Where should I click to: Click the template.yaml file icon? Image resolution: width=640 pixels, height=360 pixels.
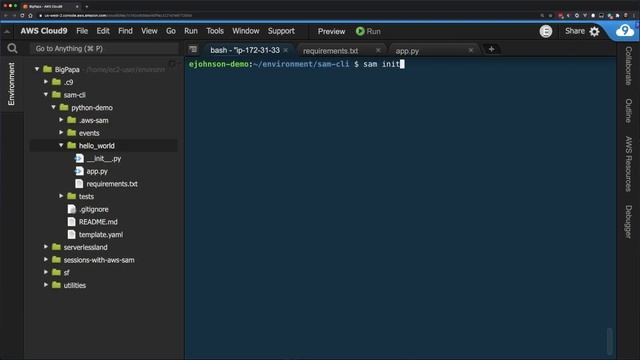coord(71,234)
